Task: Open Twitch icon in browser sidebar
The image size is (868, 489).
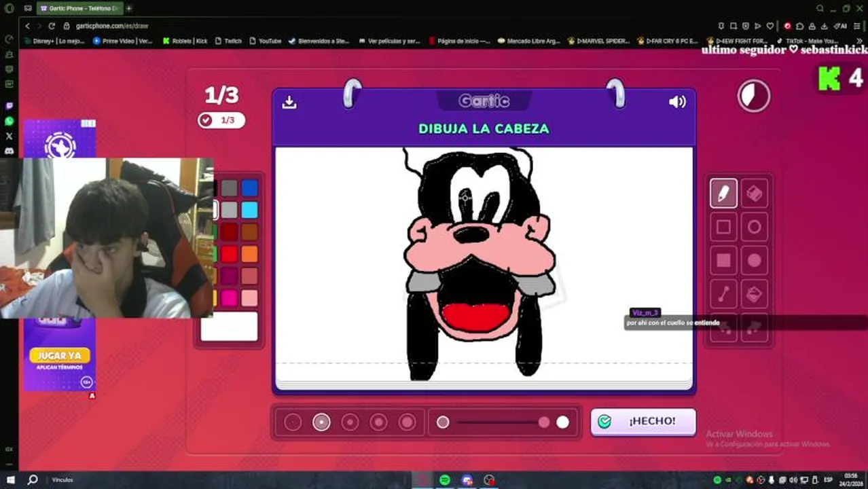Action: [x=9, y=106]
